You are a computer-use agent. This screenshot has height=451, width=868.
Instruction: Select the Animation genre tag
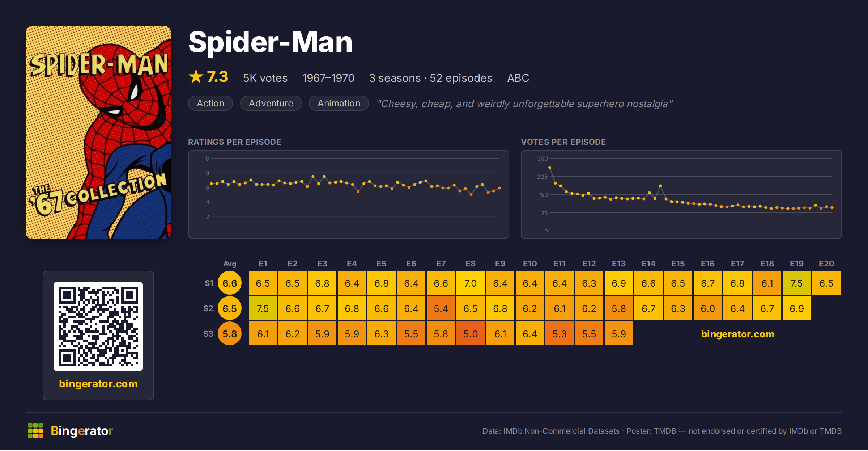coord(339,103)
